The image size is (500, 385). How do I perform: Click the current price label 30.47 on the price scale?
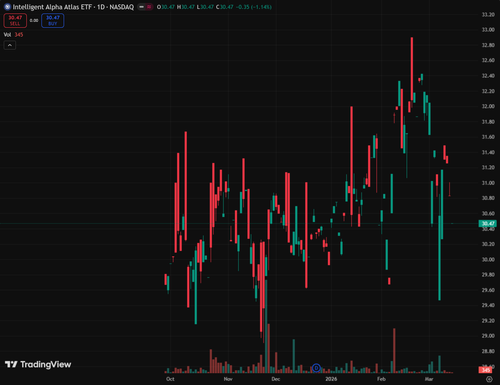point(488,223)
